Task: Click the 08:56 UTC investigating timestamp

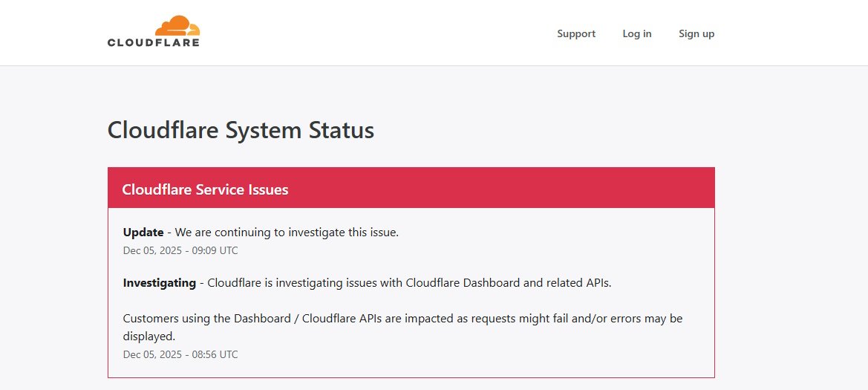Action: pyautogui.click(x=215, y=354)
